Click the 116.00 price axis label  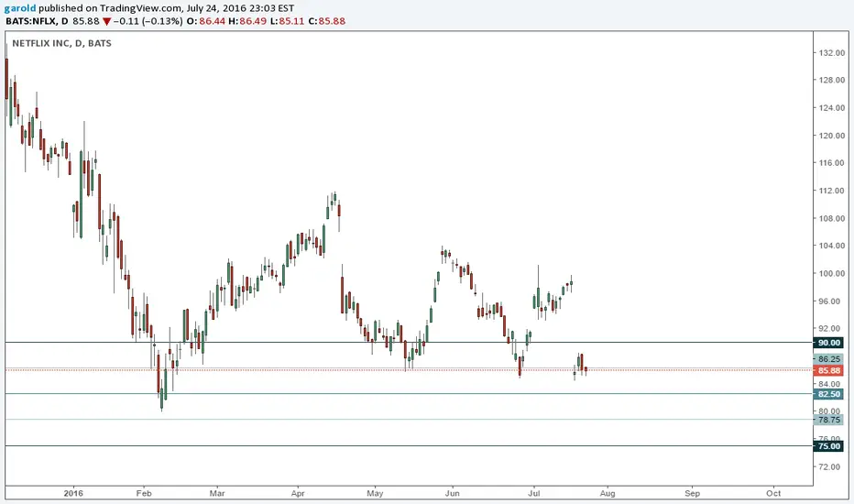[x=831, y=162]
